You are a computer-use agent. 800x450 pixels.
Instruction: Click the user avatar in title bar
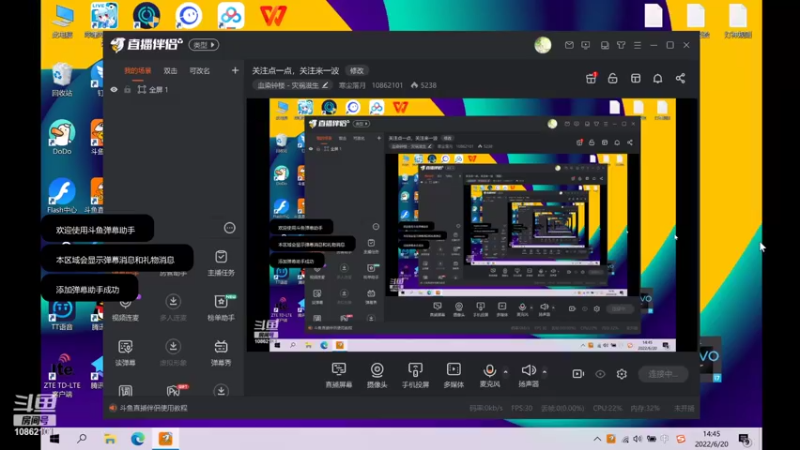point(542,45)
